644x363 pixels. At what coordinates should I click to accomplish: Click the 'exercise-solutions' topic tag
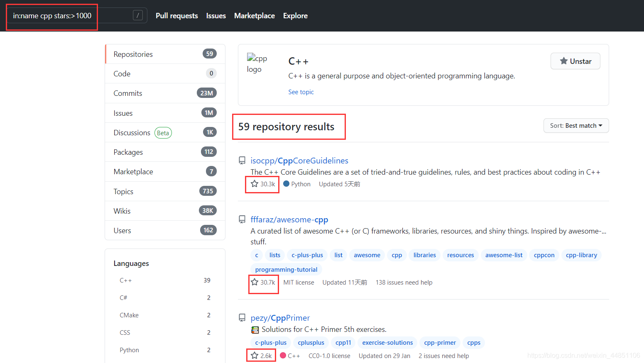387,343
